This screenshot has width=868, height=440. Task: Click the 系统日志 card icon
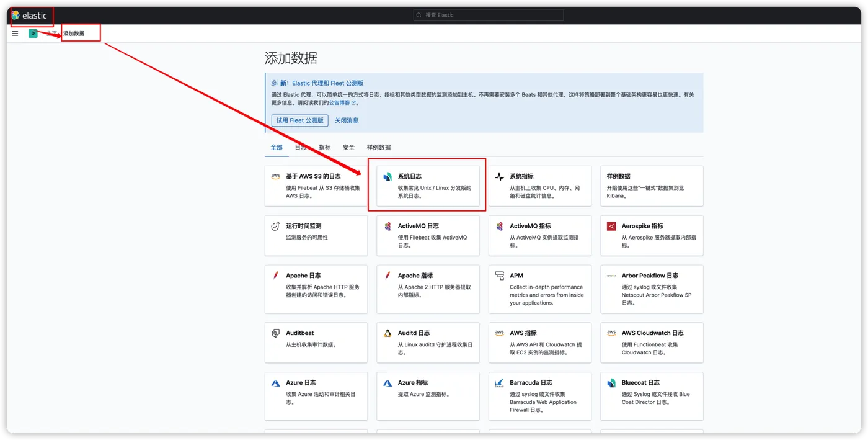pyautogui.click(x=387, y=177)
